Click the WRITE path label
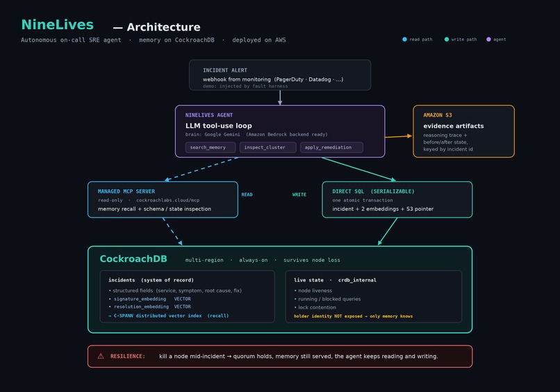This screenshot has height=392, width=560. coord(299,195)
